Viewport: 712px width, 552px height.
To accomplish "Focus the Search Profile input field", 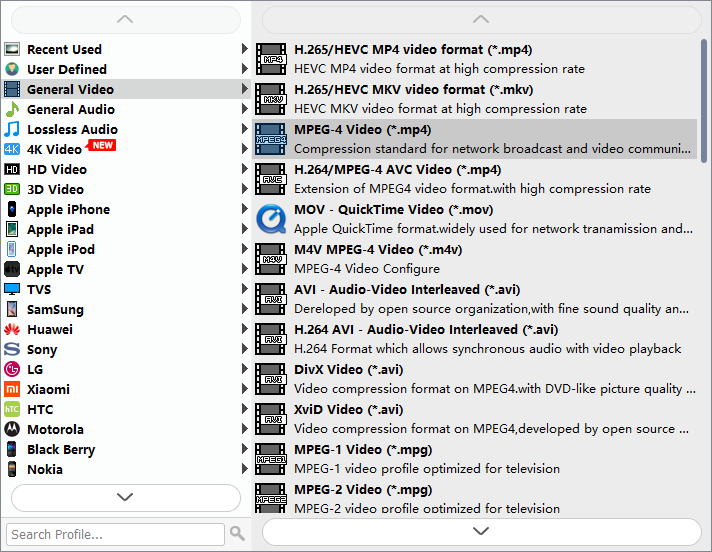I will (x=115, y=533).
